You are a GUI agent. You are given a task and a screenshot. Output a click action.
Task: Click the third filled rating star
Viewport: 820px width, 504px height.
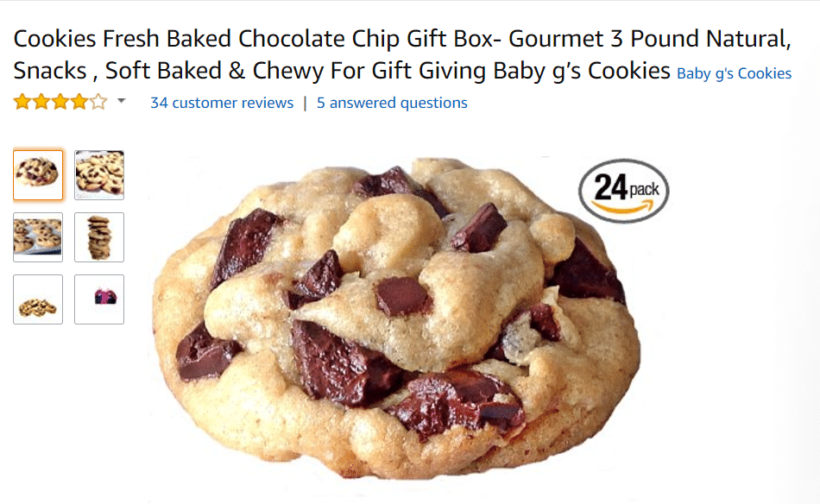click(x=60, y=102)
